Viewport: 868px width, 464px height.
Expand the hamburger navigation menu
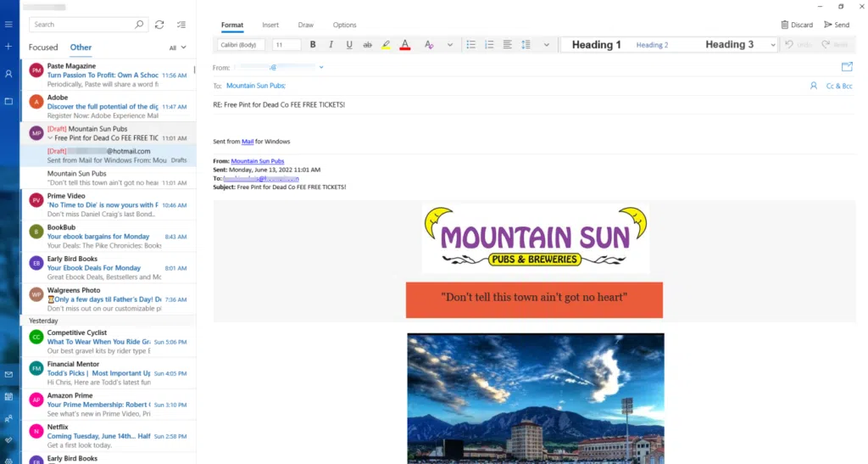click(8, 25)
